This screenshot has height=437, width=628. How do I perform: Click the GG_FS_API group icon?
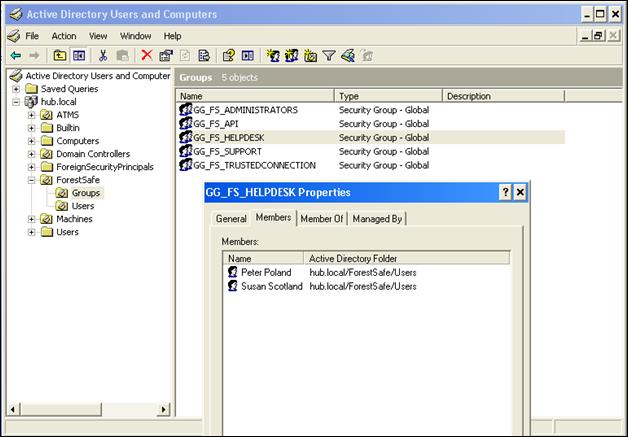click(x=186, y=123)
